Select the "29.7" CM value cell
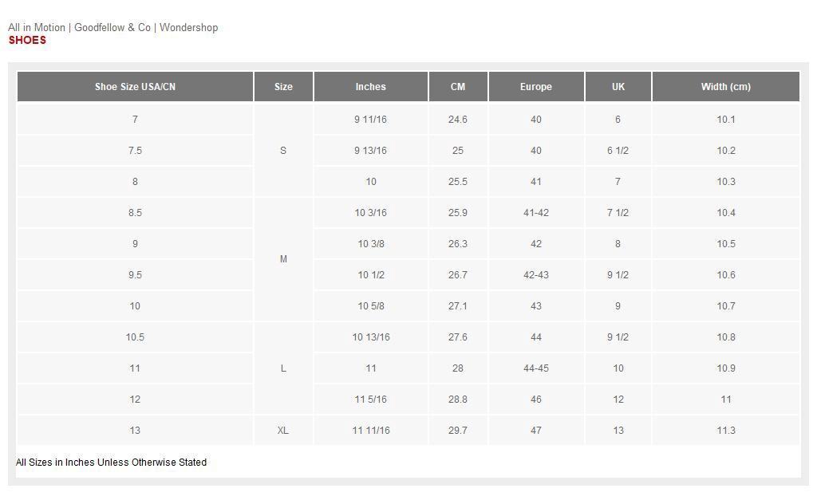 [457, 431]
